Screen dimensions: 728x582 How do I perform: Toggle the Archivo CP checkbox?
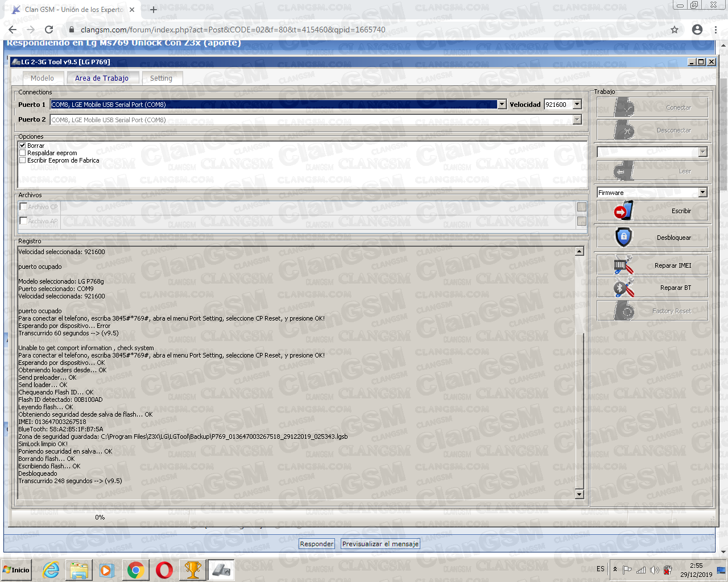pos(23,207)
